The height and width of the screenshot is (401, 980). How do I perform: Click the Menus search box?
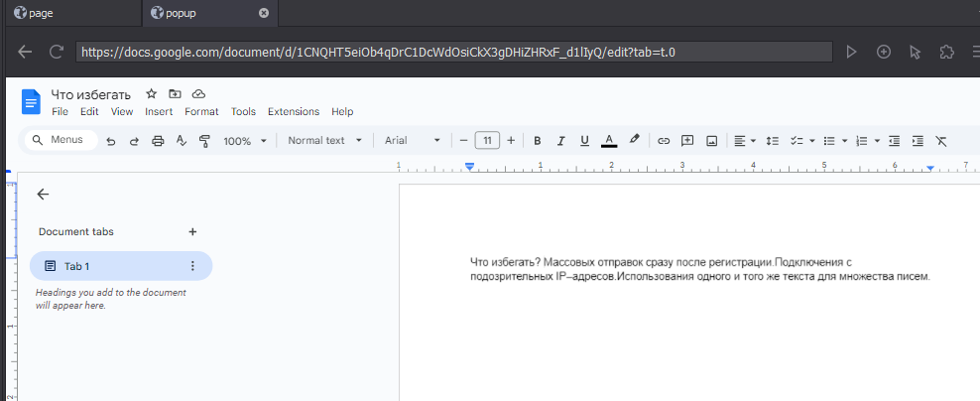61,140
